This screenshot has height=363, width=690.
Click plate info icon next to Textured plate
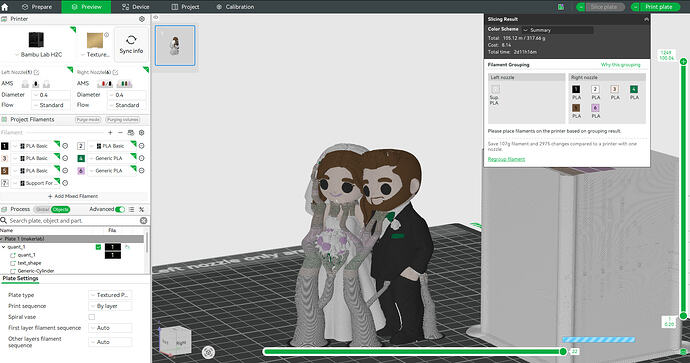tap(106, 35)
